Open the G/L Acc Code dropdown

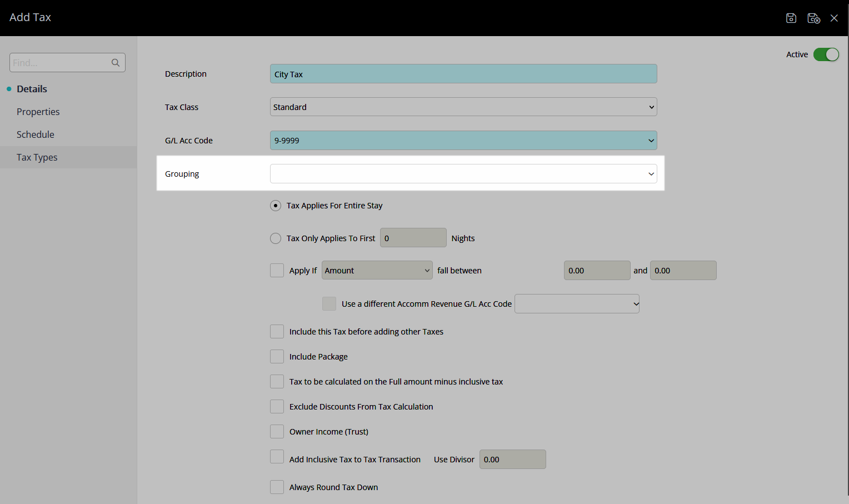[x=463, y=140]
